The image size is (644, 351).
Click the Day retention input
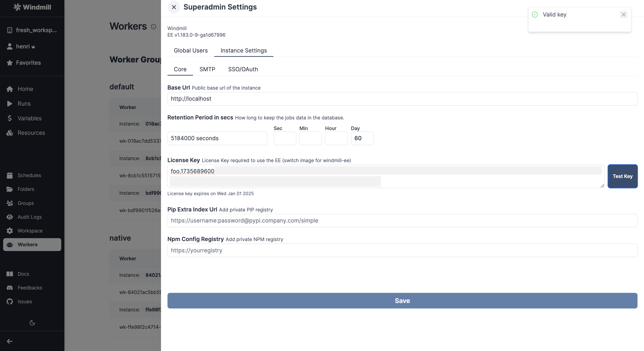tap(362, 138)
